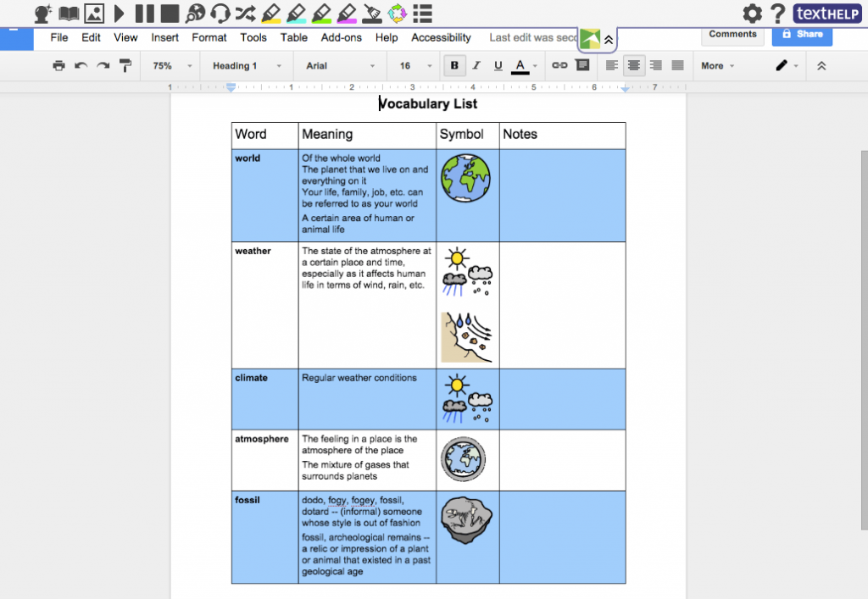Apply the cyan highlighter
Viewport: 868px width, 599px height.
coord(296,14)
